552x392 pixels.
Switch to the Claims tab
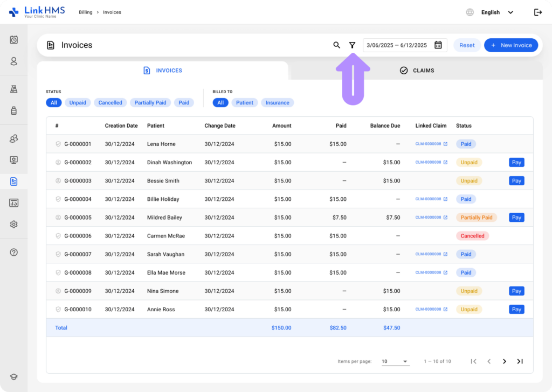(417, 71)
